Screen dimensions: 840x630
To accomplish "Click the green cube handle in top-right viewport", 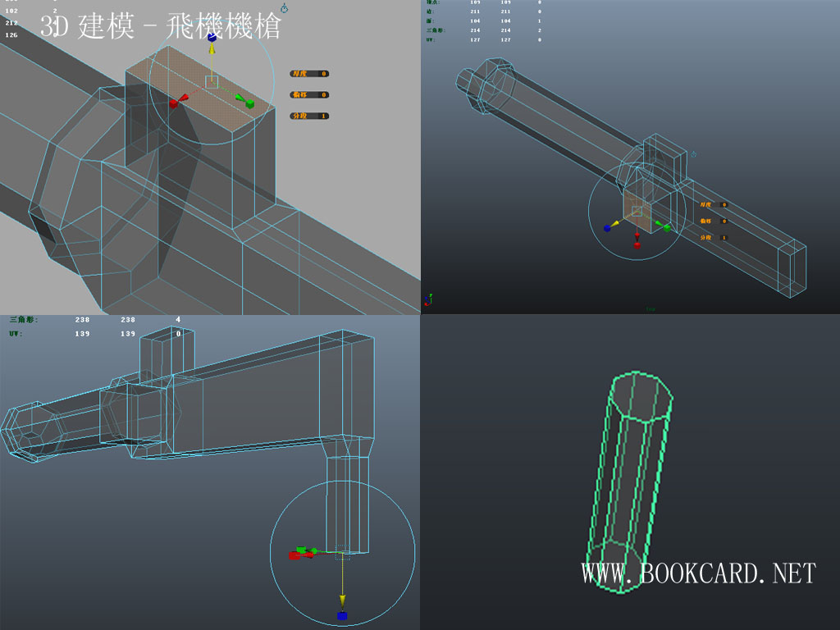I will pyautogui.click(x=667, y=227).
